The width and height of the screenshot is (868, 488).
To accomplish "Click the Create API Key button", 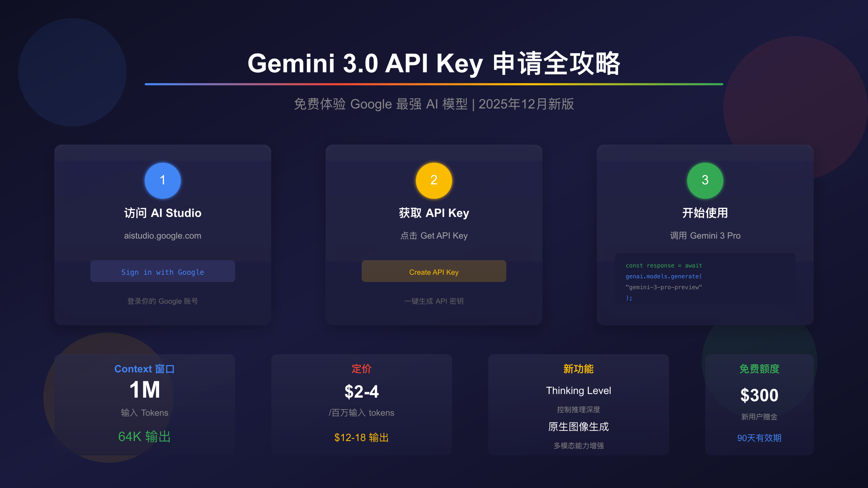I will pyautogui.click(x=434, y=271).
